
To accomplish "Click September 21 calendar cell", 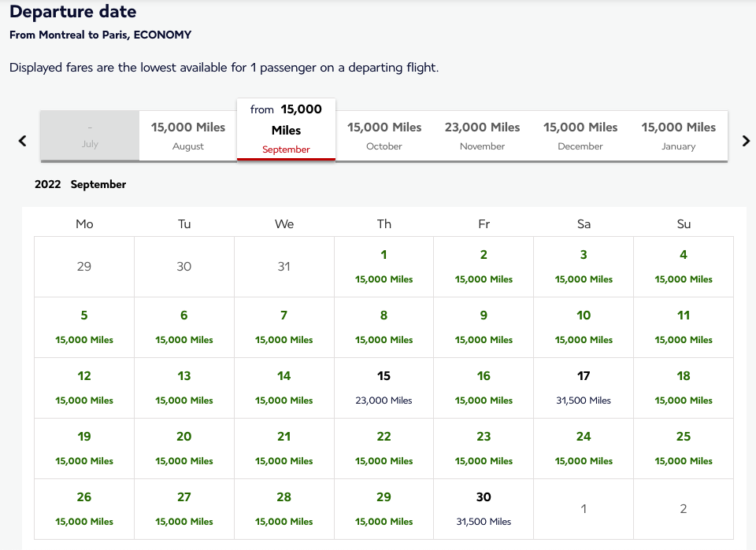I will click(284, 448).
